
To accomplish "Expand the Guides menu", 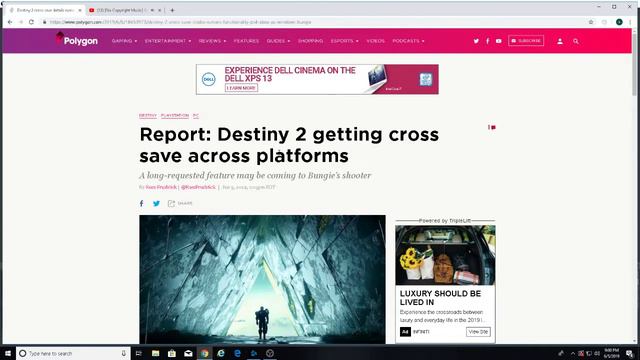I will (x=278, y=41).
